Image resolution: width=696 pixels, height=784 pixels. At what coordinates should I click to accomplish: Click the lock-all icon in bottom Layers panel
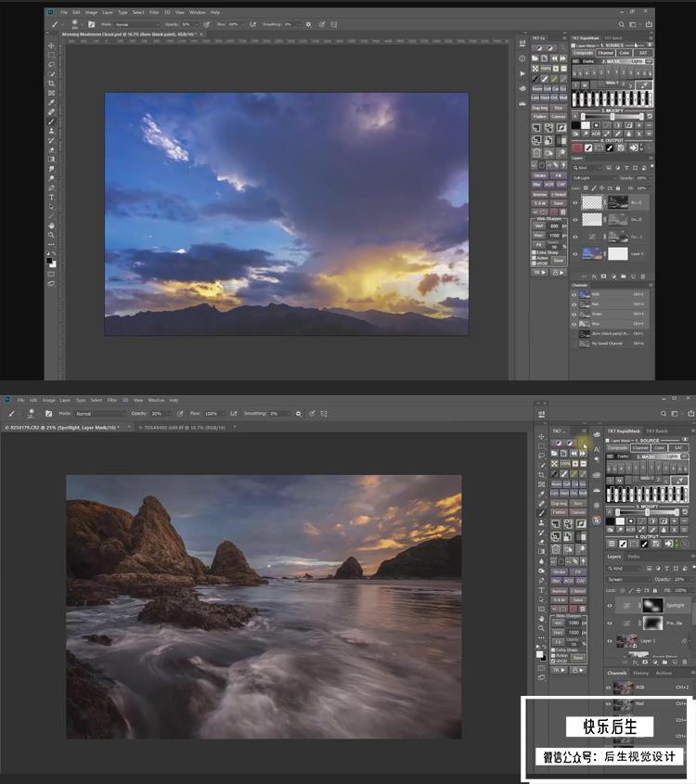pos(655,590)
